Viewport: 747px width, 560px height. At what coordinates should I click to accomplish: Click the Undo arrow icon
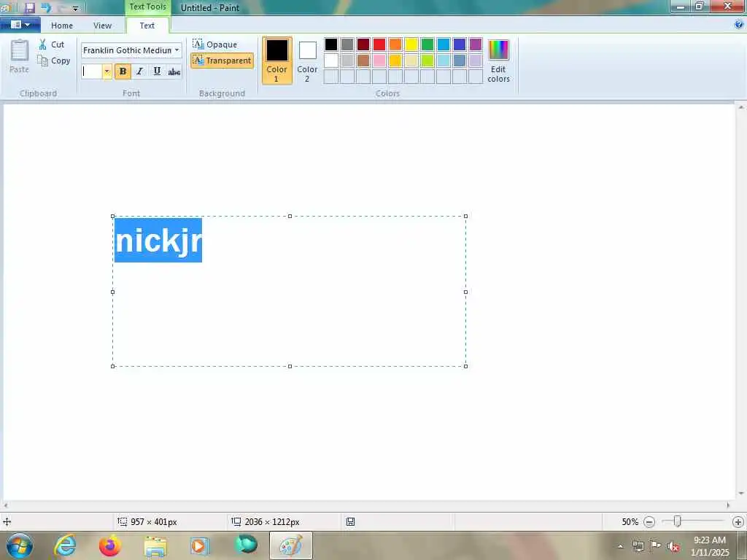46,7
